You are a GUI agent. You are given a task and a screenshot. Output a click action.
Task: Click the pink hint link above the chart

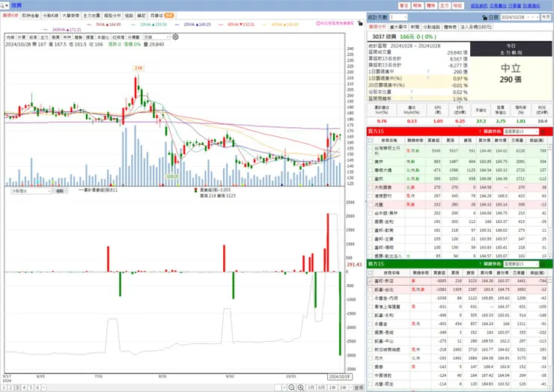coord(335,23)
